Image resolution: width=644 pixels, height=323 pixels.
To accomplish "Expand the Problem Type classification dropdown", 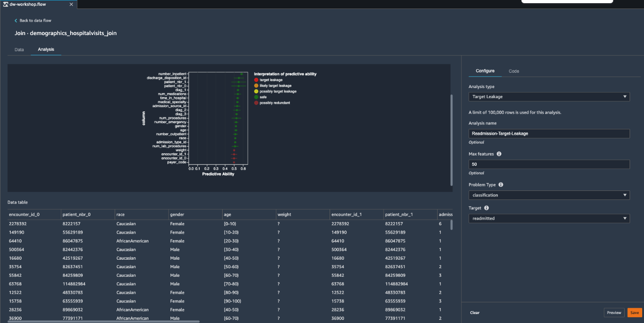I will (x=549, y=195).
